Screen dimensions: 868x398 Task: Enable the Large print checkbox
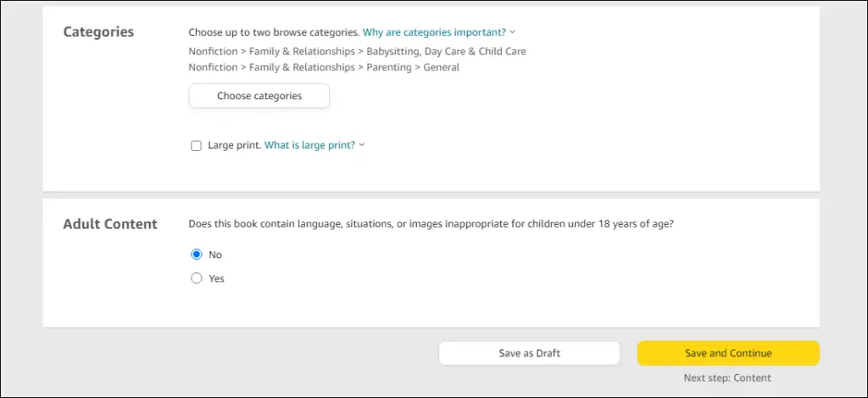coord(196,146)
